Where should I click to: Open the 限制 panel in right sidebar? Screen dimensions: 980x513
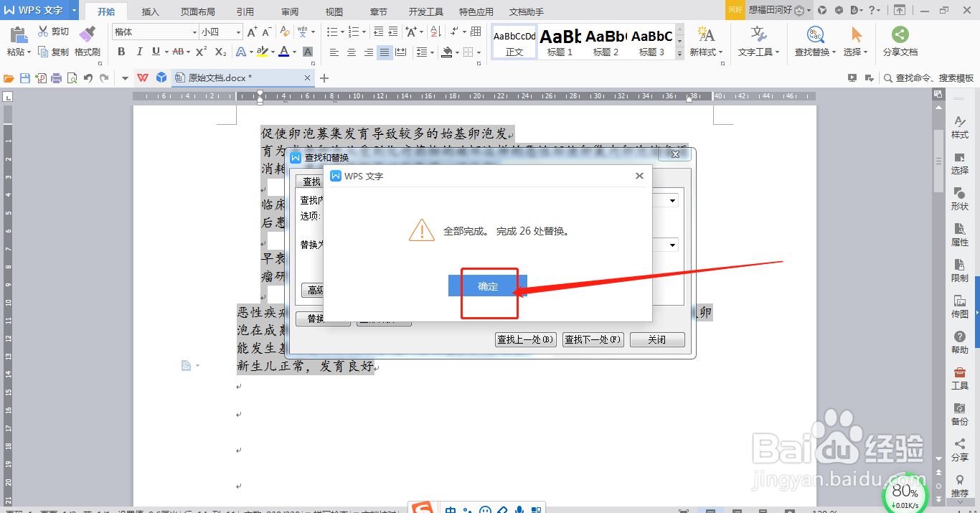[x=959, y=270]
